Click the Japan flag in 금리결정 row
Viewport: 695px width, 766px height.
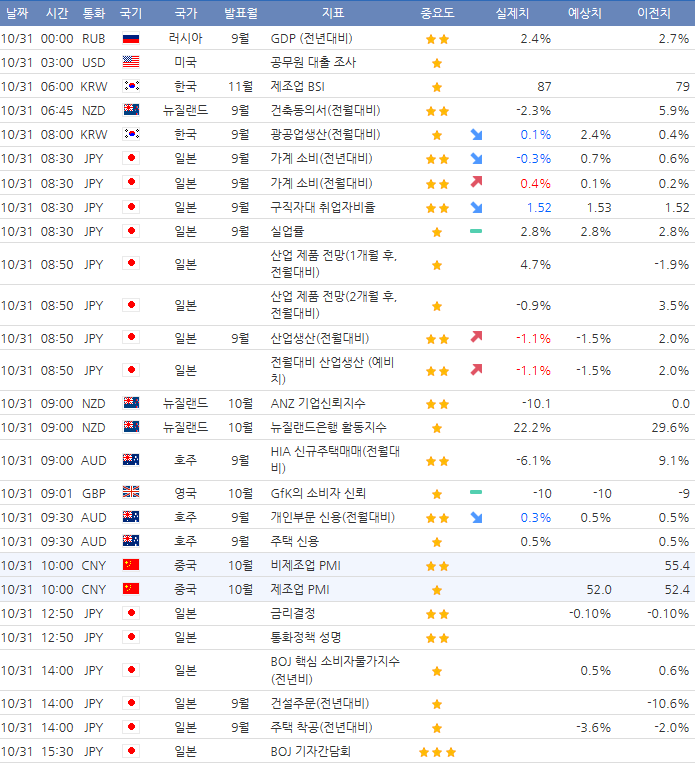pyautogui.click(x=131, y=613)
